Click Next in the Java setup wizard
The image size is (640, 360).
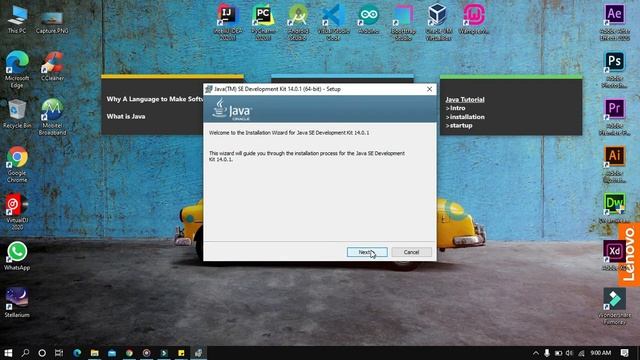[x=367, y=252]
